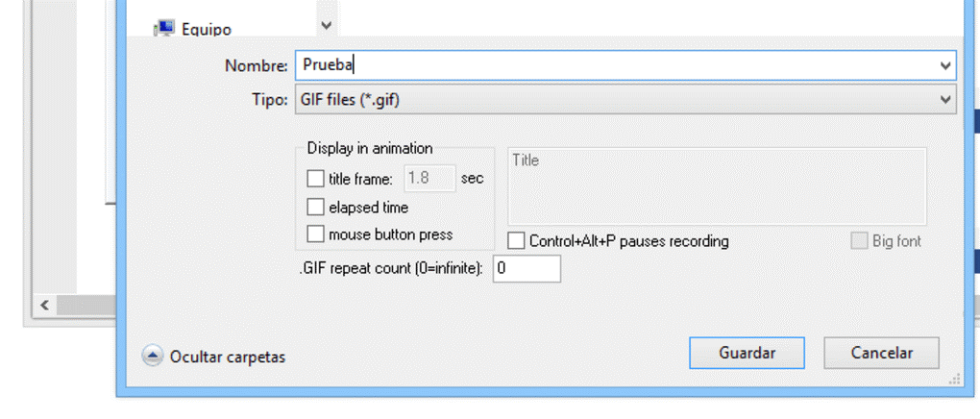Viewport: 980px width, 419px height.
Task: Click the horizontal scrollbar left arrow
Action: [42, 305]
